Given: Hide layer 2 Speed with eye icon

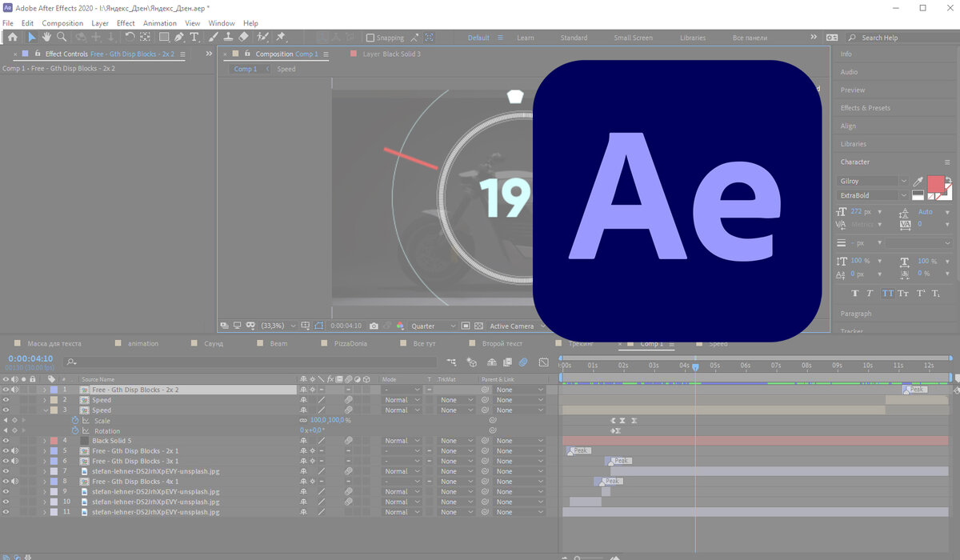Looking at the screenshot, I should point(6,400).
